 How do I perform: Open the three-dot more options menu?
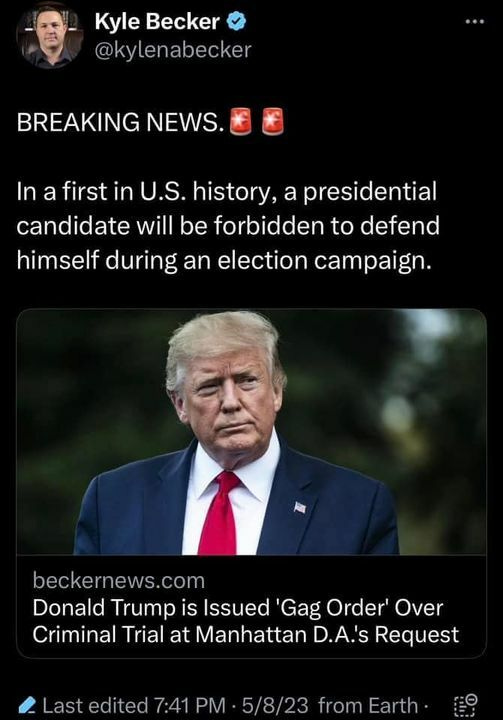tap(475, 22)
